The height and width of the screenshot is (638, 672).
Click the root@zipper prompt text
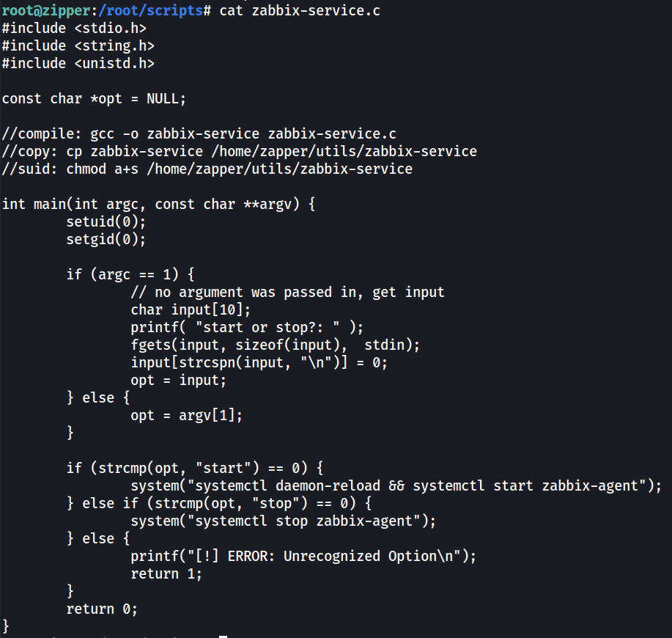tap(46, 11)
